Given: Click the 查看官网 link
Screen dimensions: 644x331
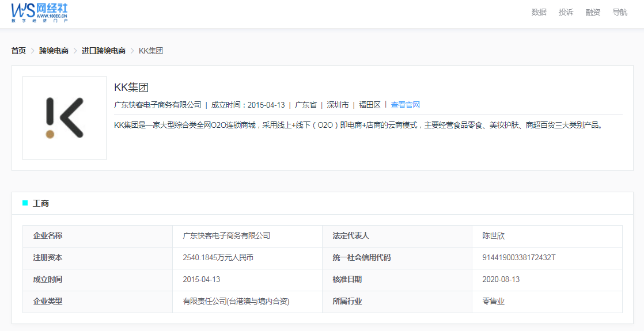Looking at the screenshot, I should point(406,105).
